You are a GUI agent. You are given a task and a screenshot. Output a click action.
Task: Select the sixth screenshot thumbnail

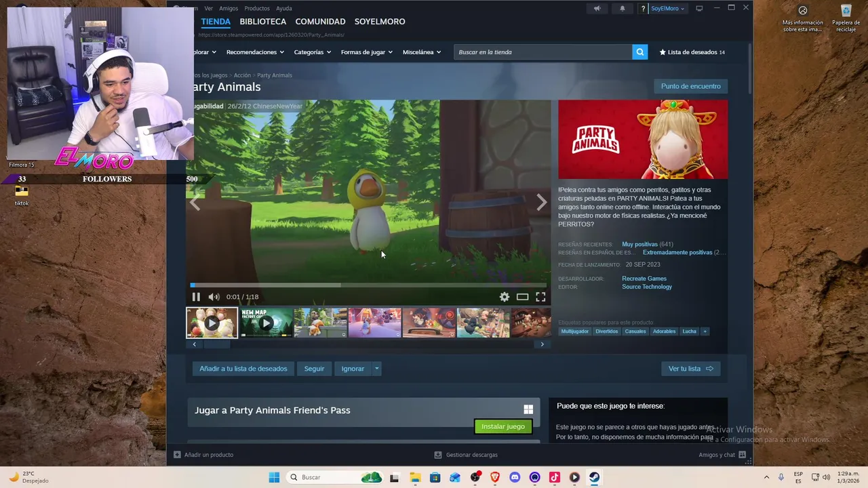point(484,323)
